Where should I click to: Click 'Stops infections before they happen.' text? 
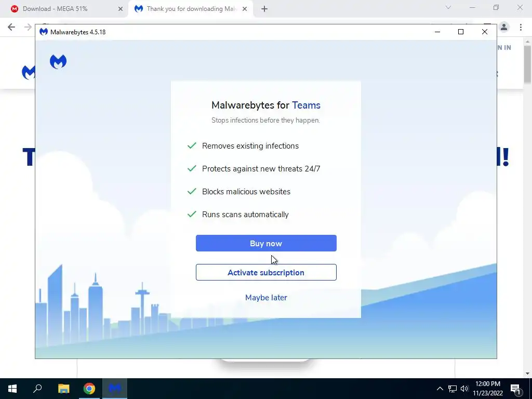pyautogui.click(x=265, y=120)
